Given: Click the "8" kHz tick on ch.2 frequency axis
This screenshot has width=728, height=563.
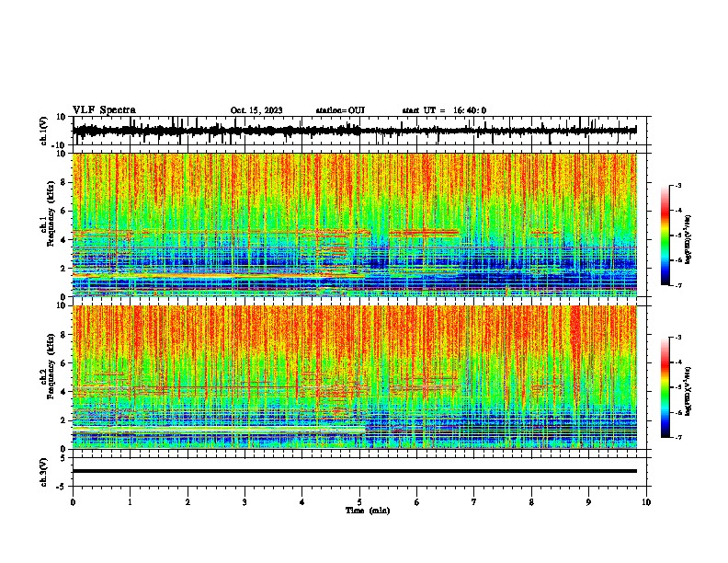Looking at the screenshot, I should click(63, 335).
